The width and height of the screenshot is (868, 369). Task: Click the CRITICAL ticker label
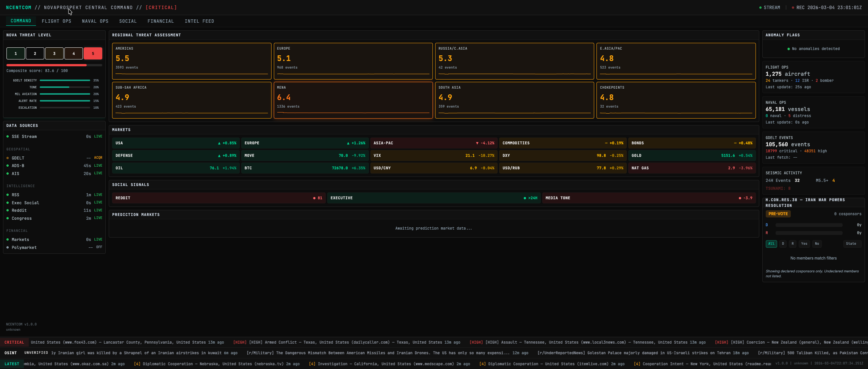pyautogui.click(x=14, y=342)
